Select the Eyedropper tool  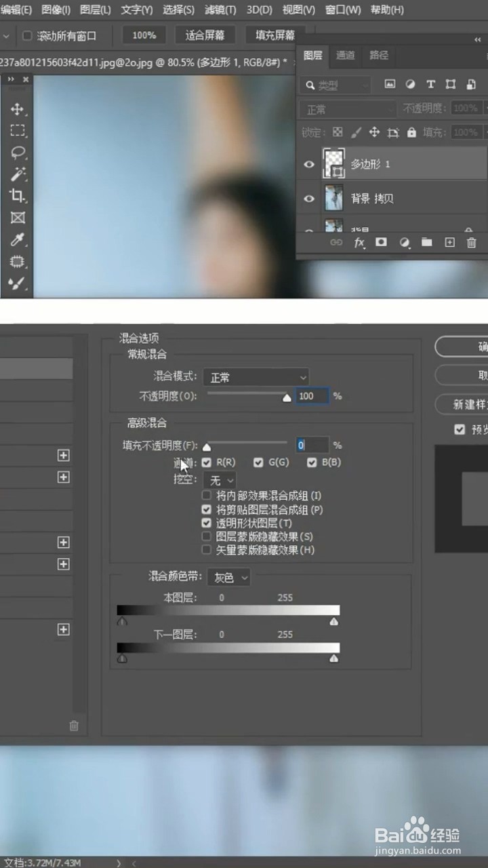pyautogui.click(x=17, y=239)
